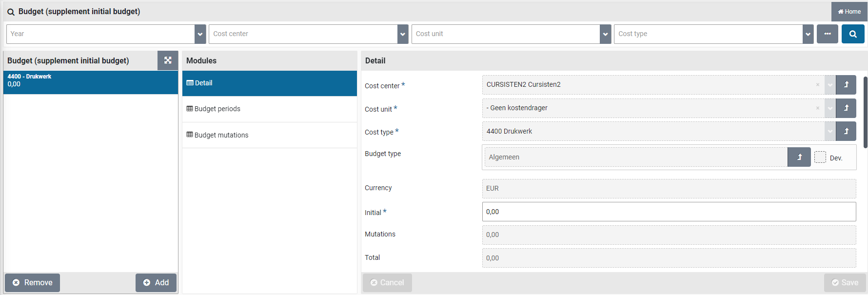
Task: Click the arrow icon beside Budget type field
Action: coord(799,157)
